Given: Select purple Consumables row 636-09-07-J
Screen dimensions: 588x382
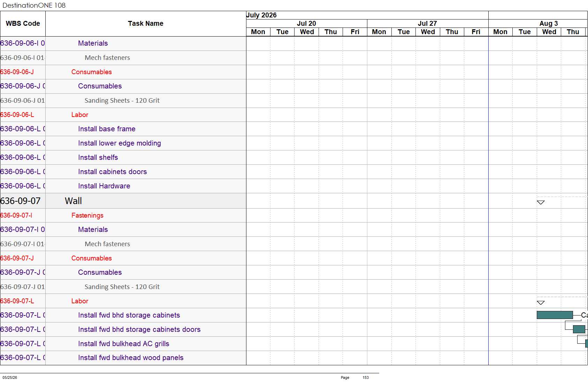Looking at the screenshot, I should click(x=123, y=273).
